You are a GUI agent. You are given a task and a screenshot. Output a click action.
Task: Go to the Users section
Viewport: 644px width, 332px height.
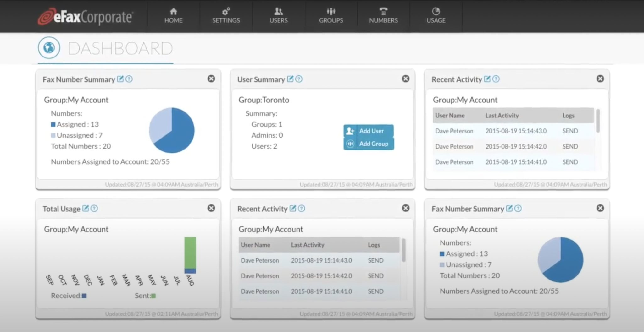pyautogui.click(x=278, y=16)
